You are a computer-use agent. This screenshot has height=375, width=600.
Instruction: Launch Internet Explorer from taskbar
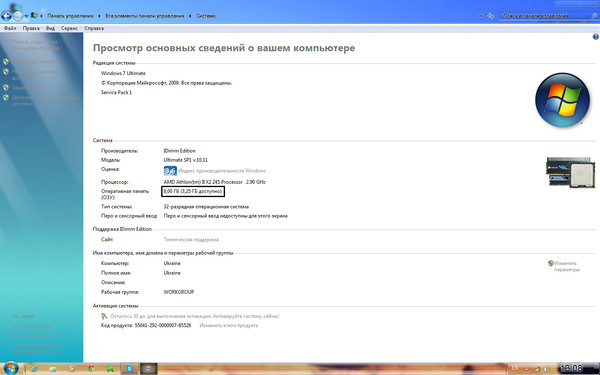34,369
